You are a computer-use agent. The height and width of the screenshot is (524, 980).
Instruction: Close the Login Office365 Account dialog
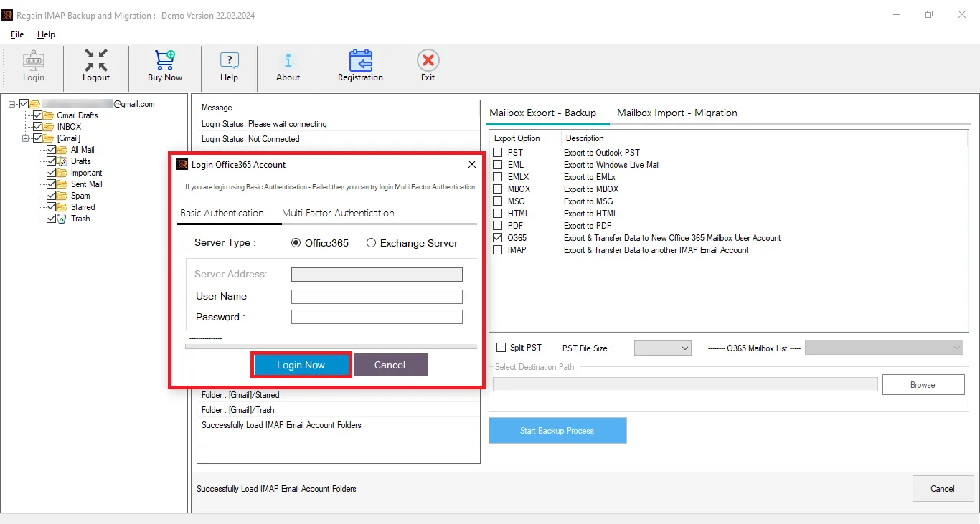pos(472,164)
